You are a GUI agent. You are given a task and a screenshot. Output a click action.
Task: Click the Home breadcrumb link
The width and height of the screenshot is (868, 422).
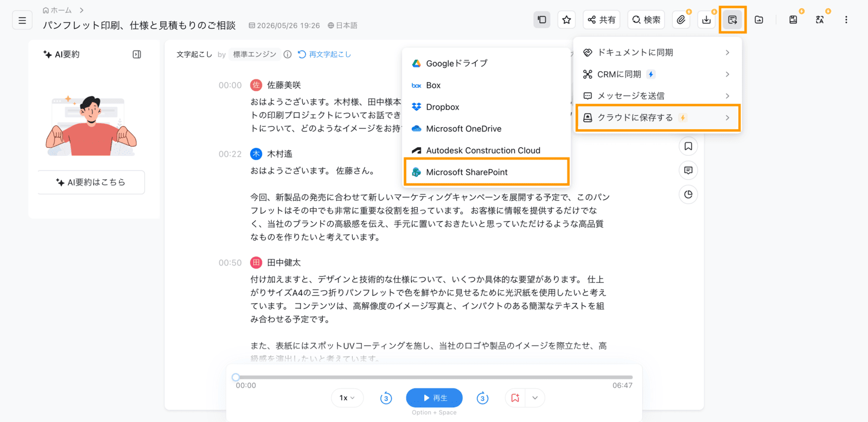point(57,10)
